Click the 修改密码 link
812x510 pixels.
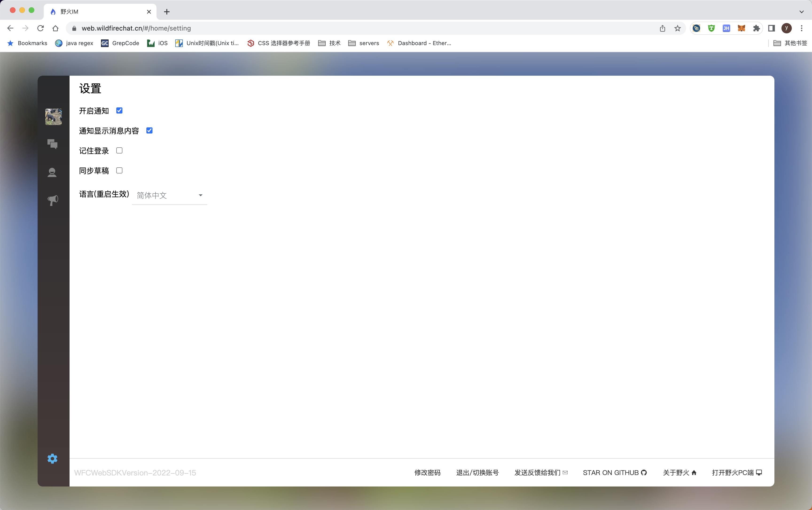427,473
